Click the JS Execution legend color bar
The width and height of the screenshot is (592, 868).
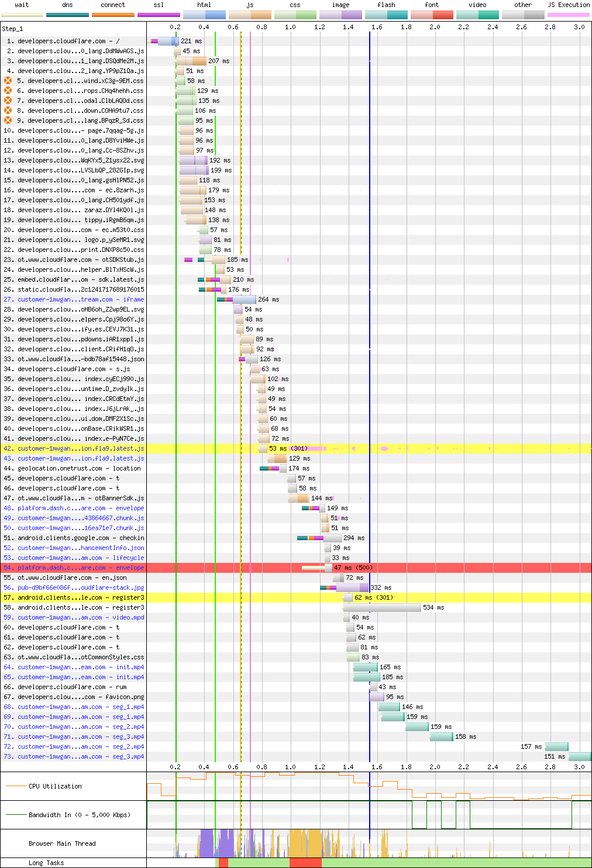(569, 15)
